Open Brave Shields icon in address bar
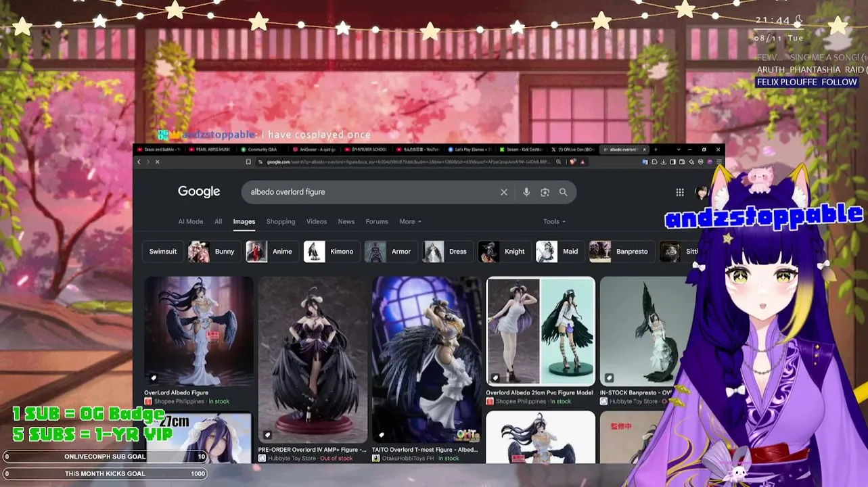 [x=573, y=162]
